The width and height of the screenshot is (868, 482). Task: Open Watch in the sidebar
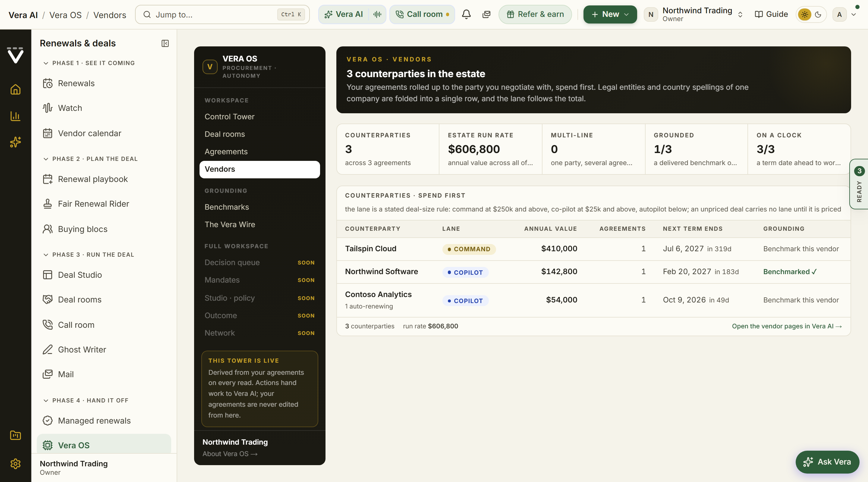click(104, 108)
